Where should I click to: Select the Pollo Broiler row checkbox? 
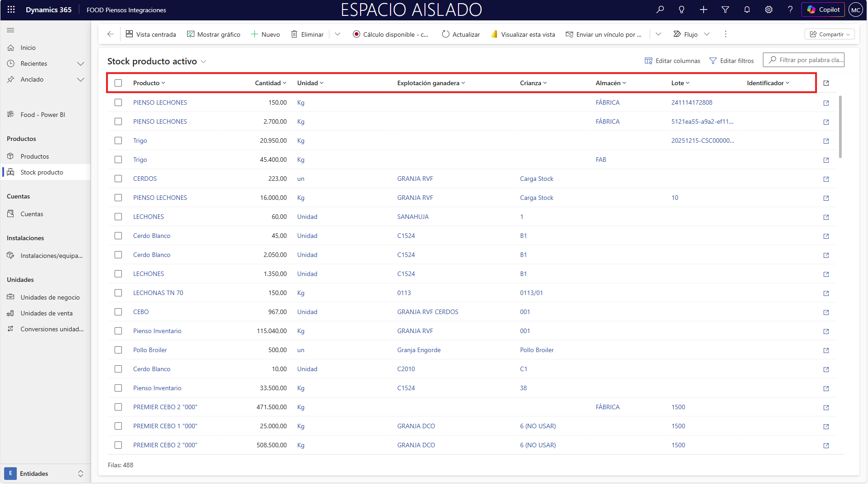tap(118, 350)
